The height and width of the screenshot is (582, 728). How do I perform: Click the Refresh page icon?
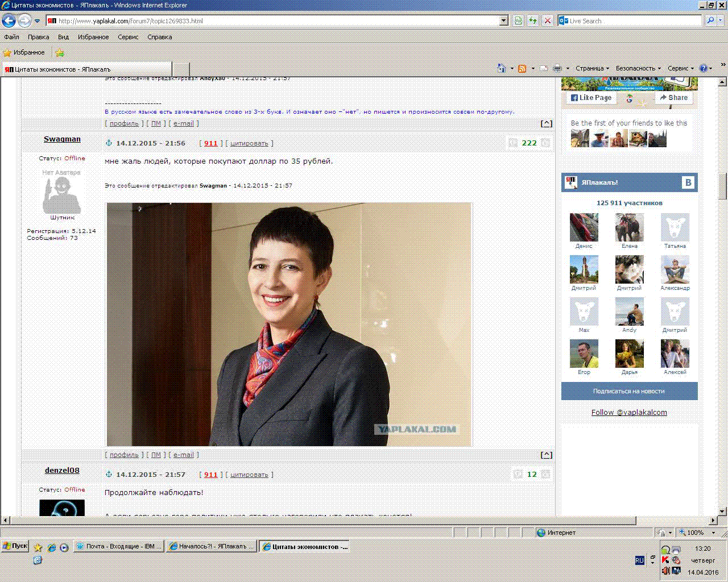click(x=533, y=21)
